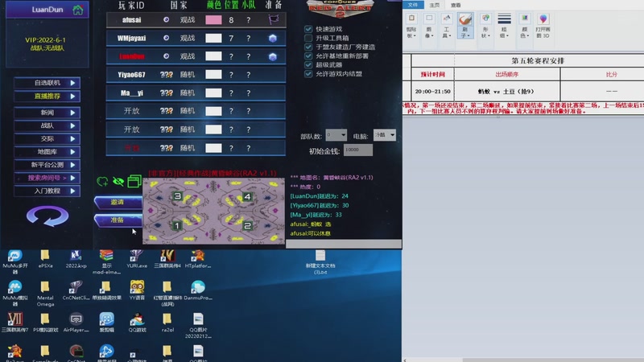
Task: Click the round badge icon next to afusai
Action: click(x=166, y=19)
